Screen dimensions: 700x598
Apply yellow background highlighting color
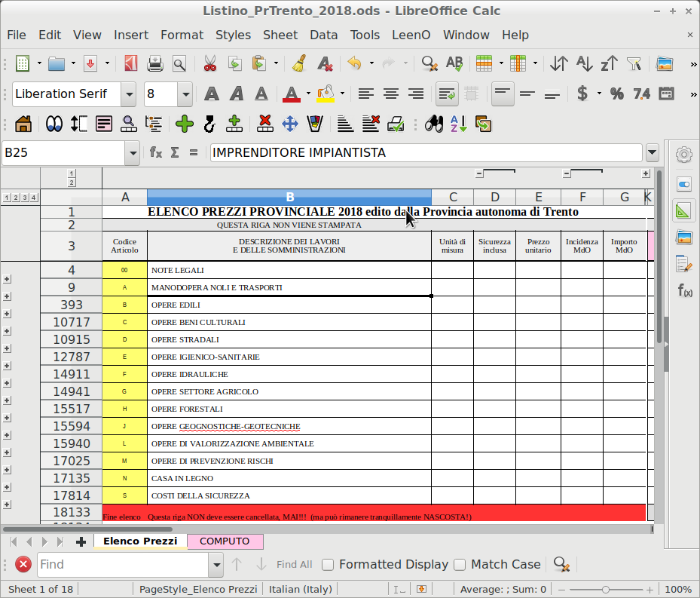click(x=326, y=94)
